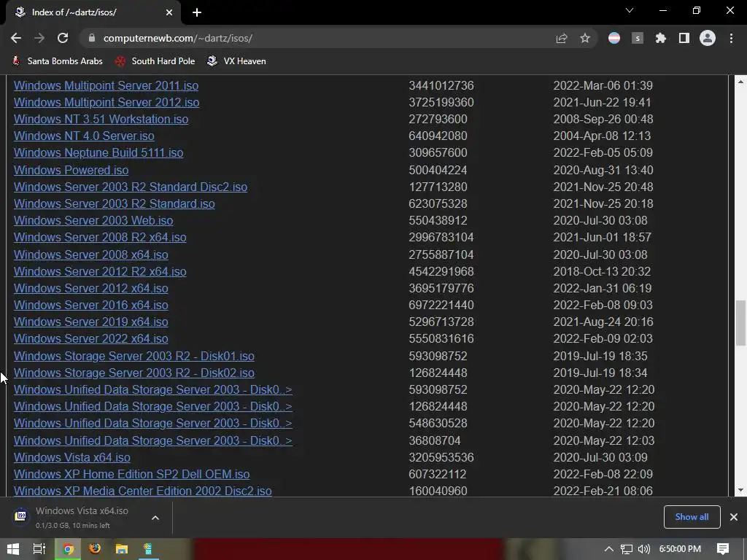
Task: Click file size 36808704
Action: tap(435, 440)
